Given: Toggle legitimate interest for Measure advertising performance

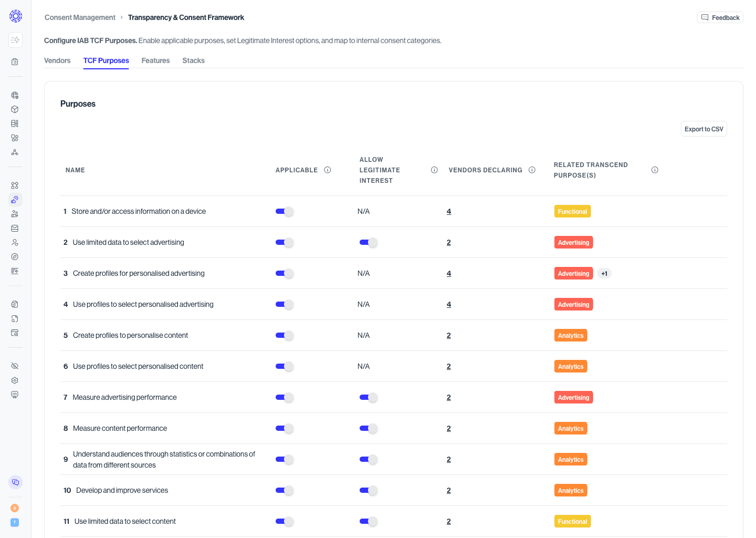Looking at the screenshot, I should point(369,398).
